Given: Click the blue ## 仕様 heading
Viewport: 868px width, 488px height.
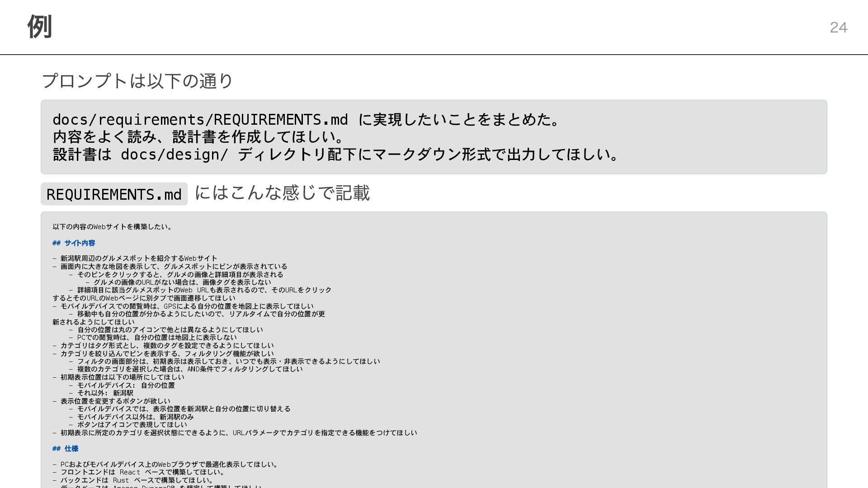Looking at the screenshot, I should point(65,449).
